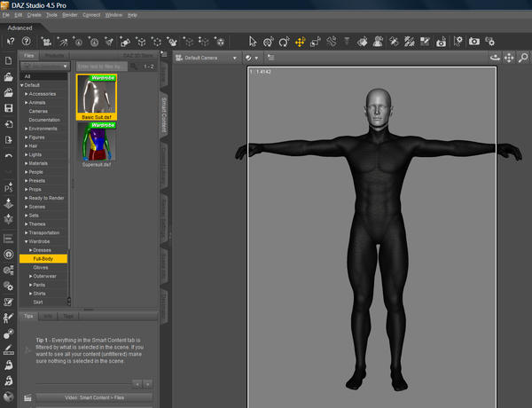Select the Basic Suit.dsf thumbnail
The image size is (532, 408).
point(97,97)
